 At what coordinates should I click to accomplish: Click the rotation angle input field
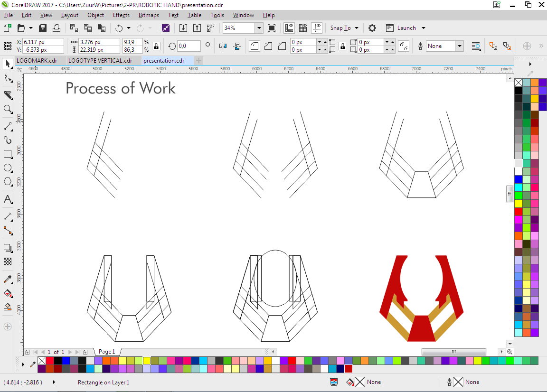click(x=189, y=46)
